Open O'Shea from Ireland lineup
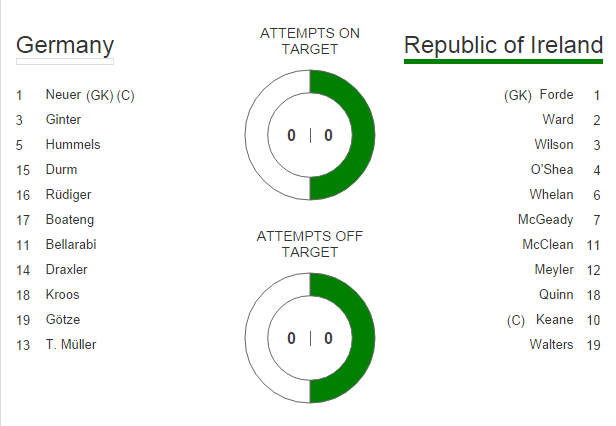 click(552, 170)
